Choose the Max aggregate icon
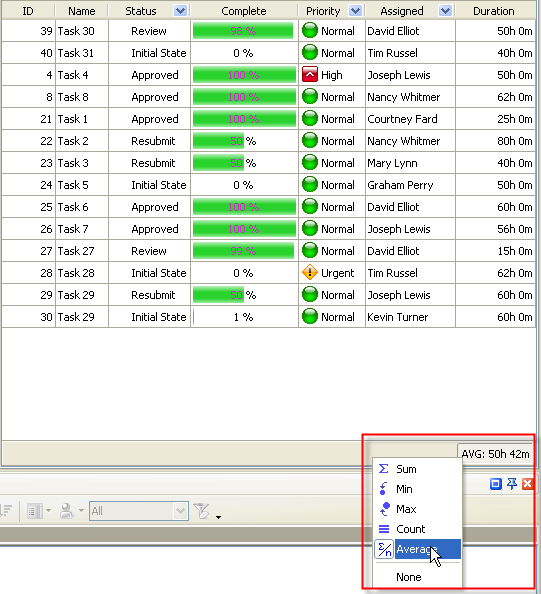 385,509
